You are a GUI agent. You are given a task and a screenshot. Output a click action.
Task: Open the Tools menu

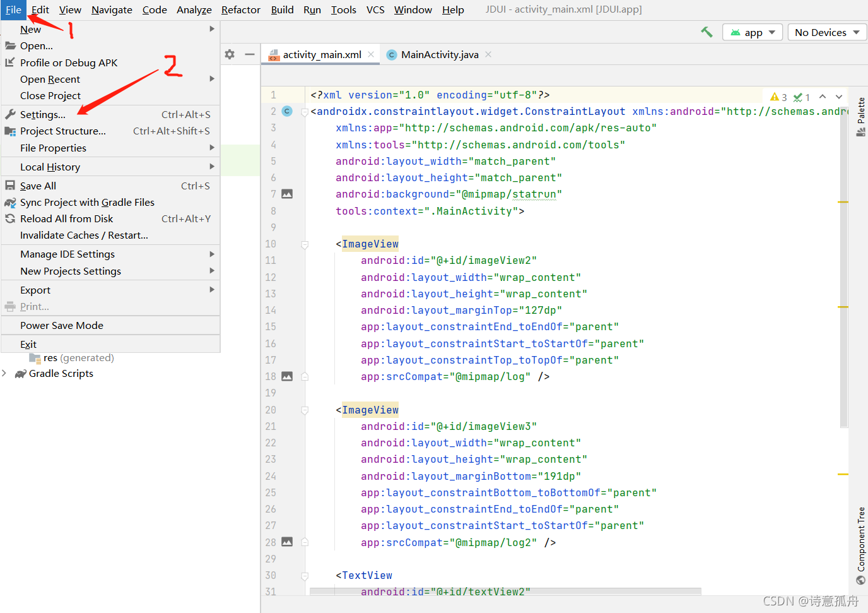tap(344, 9)
